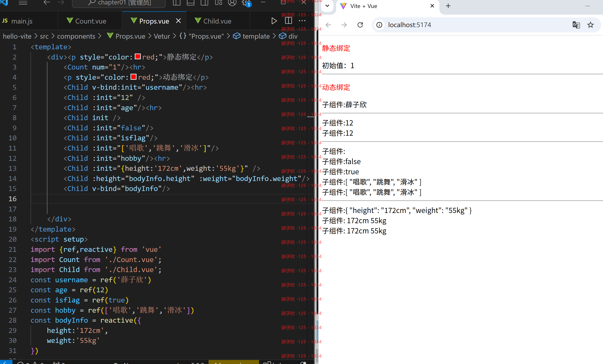
Task: Open the chapter01 command center search box
Action: tap(119, 3)
